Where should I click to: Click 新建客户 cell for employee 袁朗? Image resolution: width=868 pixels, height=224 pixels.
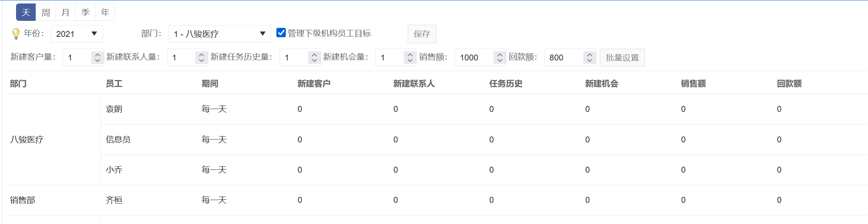300,109
